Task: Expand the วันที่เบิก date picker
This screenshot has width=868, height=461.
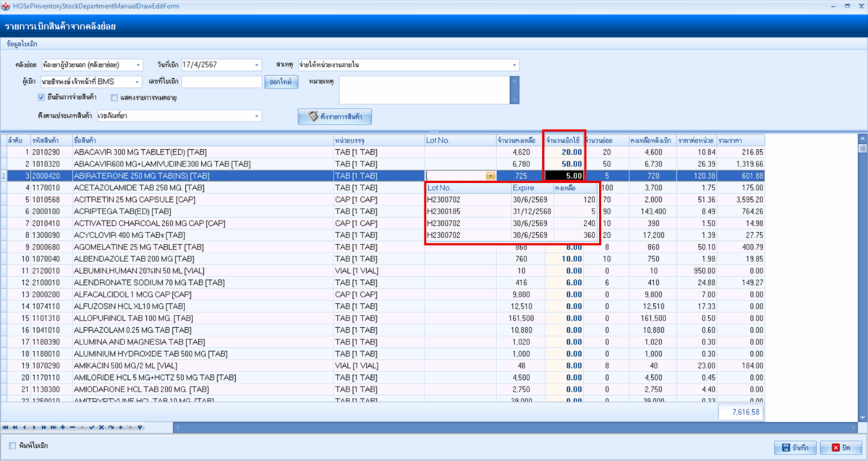Action: 257,65
